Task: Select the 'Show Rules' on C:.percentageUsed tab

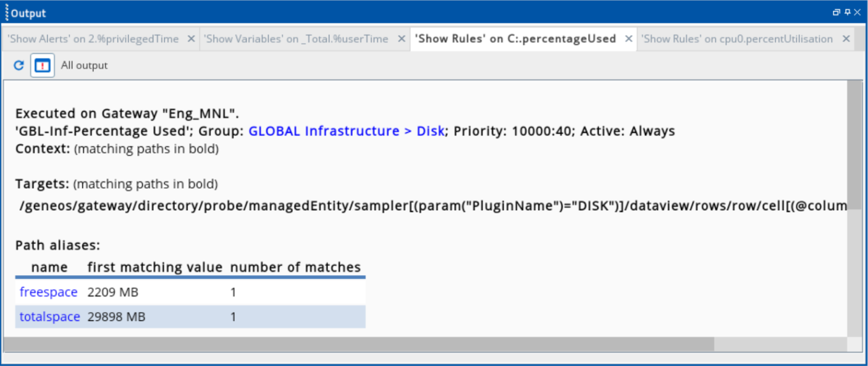Action: [x=515, y=39]
